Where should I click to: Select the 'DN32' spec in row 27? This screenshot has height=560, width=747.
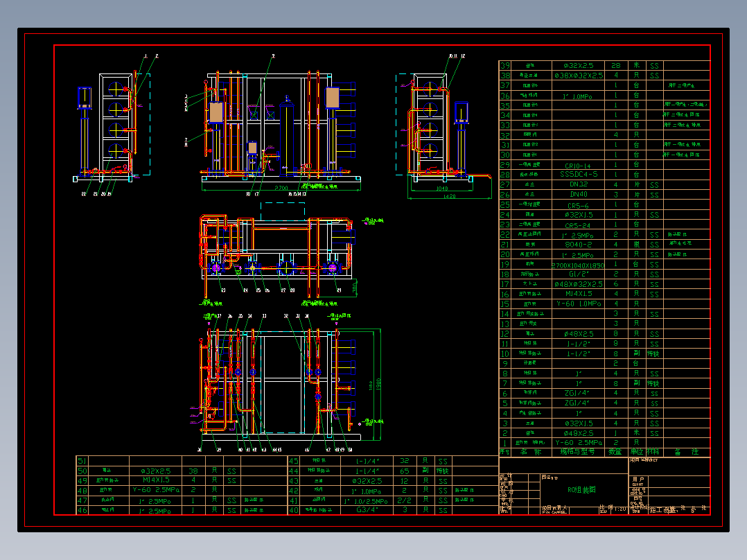coord(579,185)
